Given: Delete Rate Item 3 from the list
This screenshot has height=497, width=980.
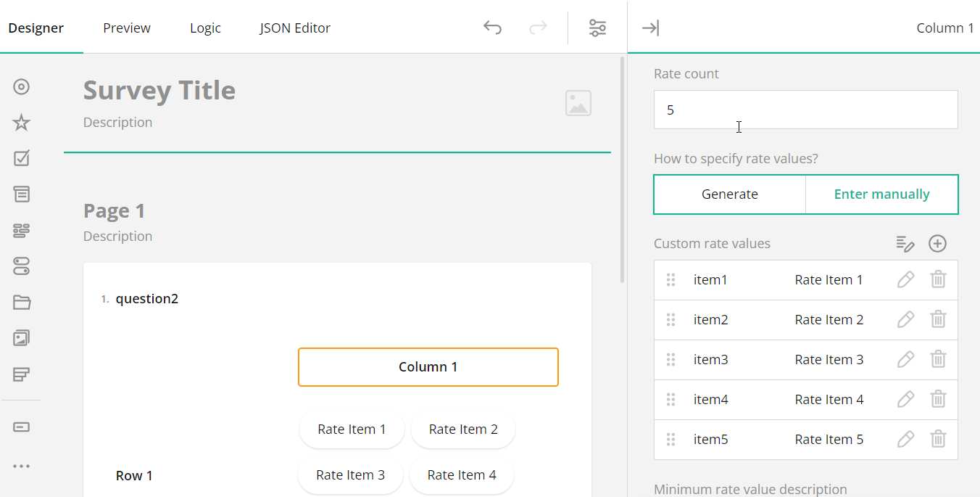Looking at the screenshot, I should pyautogui.click(x=938, y=359).
